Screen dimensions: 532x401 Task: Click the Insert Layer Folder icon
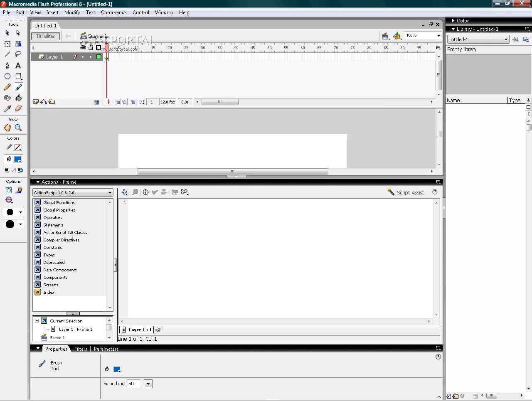tap(52, 102)
